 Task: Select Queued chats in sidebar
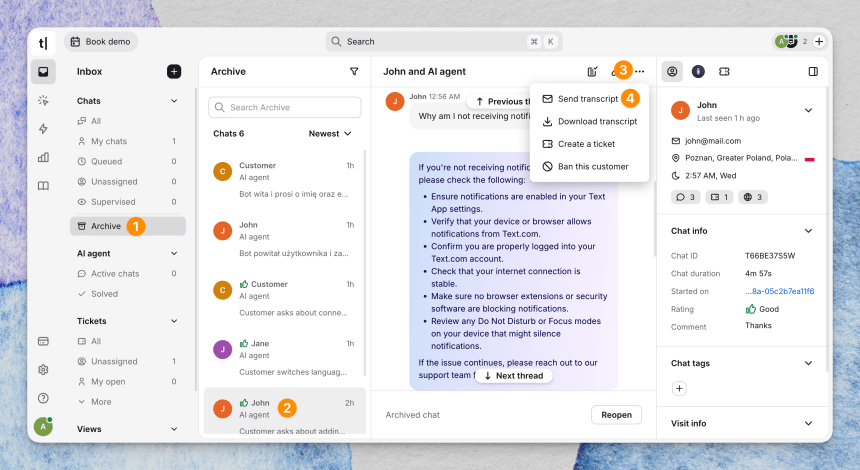[x=128, y=161]
